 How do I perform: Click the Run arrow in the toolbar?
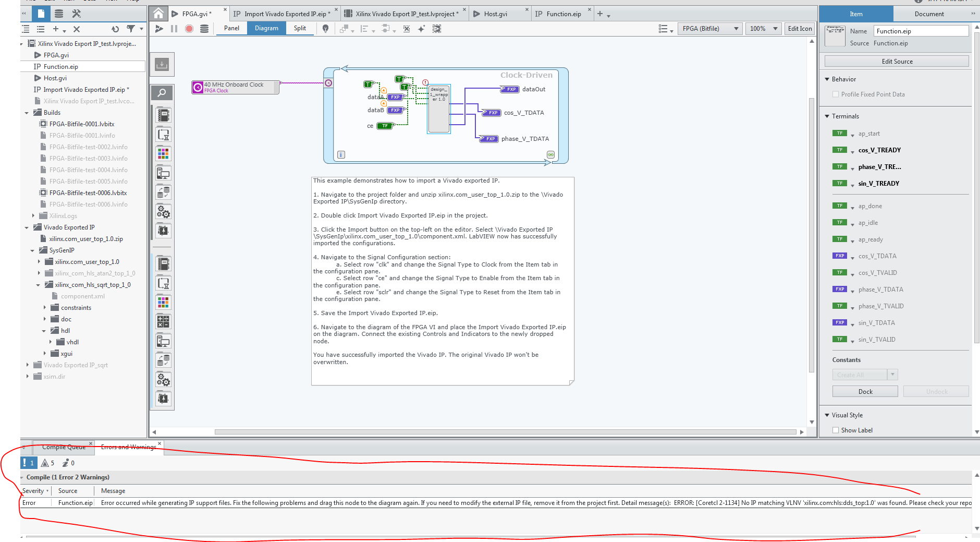[x=159, y=29]
